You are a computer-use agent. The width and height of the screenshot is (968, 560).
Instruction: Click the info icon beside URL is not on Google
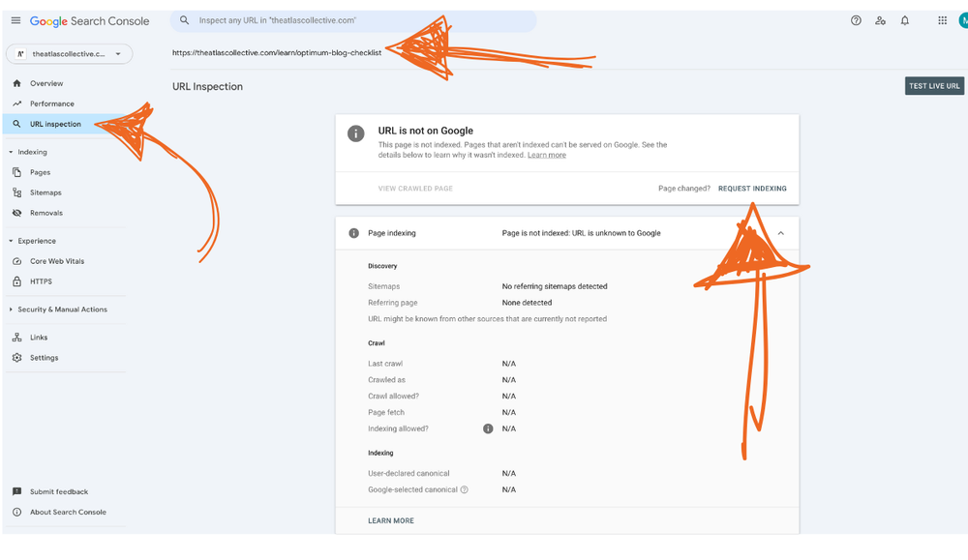[x=355, y=133]
